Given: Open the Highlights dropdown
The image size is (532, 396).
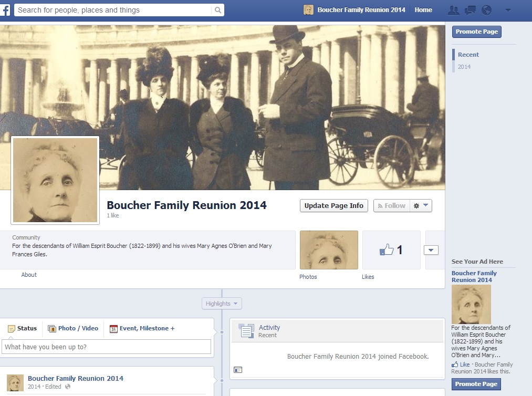Looking at the screenshot, I should [222, 304].
